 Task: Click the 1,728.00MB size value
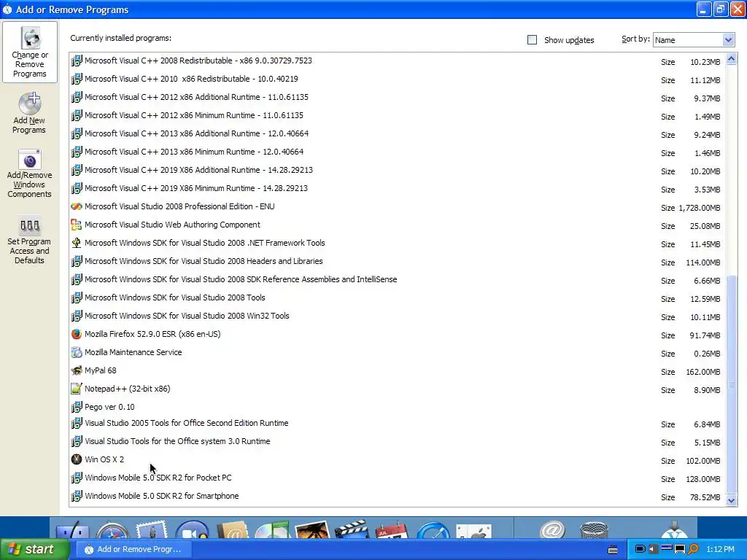(x=700, y=208)
